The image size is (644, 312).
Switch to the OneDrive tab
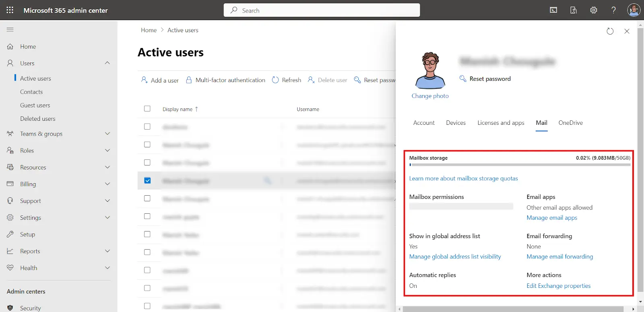pos(570,123)
